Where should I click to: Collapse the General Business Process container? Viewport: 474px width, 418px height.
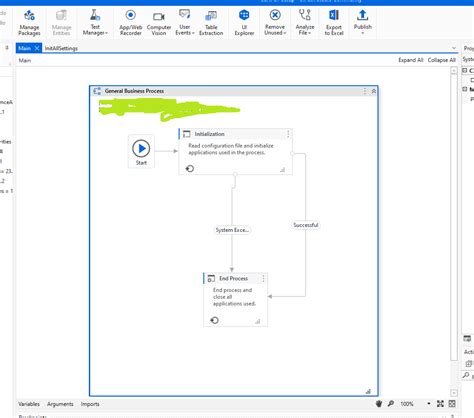(374, 91)
